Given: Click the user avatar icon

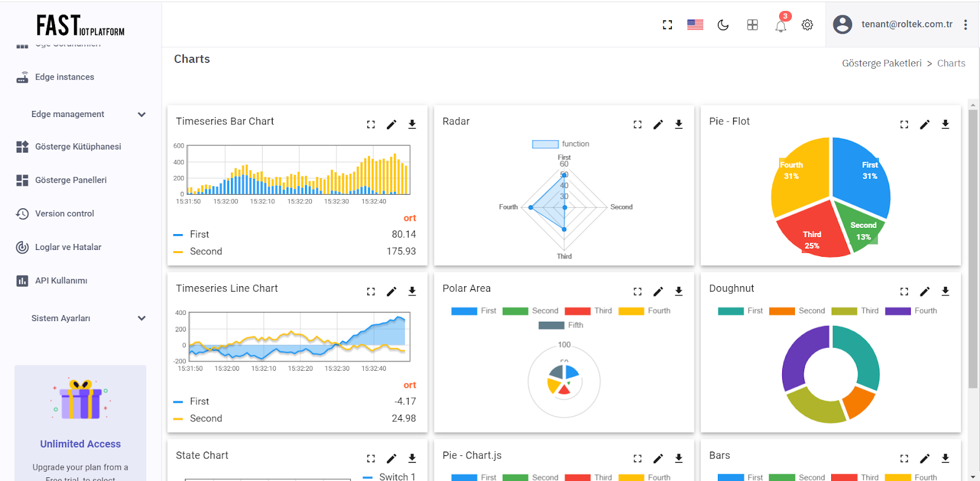Looking at the screenshot, I should [x=843, y=24].
